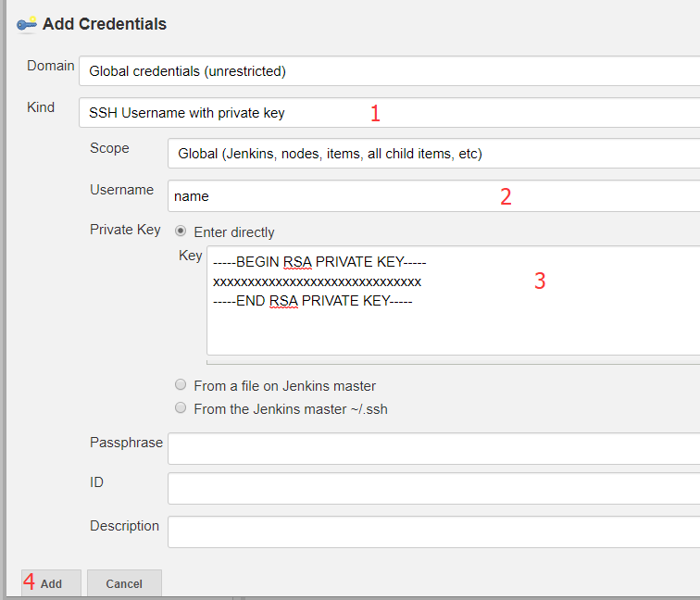The width and height of the screenshot is (700, 600).
Task: Click the Cancel button
Action: (124, 583)
